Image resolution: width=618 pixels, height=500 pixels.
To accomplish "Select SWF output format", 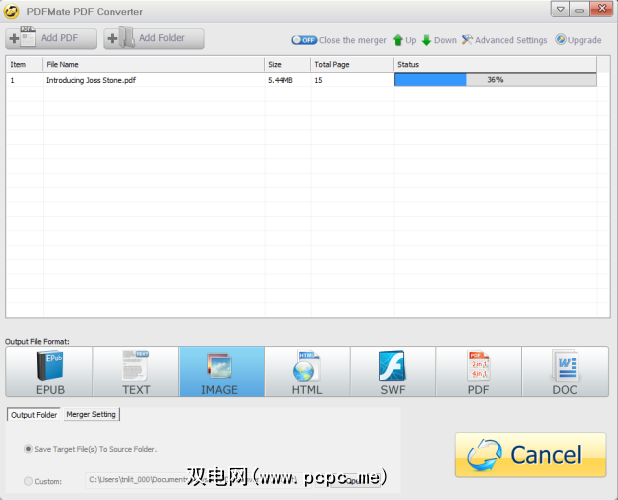I will click(393, 372).
